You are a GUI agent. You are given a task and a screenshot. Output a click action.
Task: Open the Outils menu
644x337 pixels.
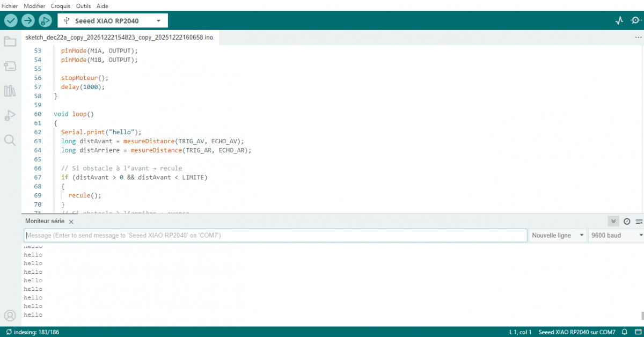83,6
